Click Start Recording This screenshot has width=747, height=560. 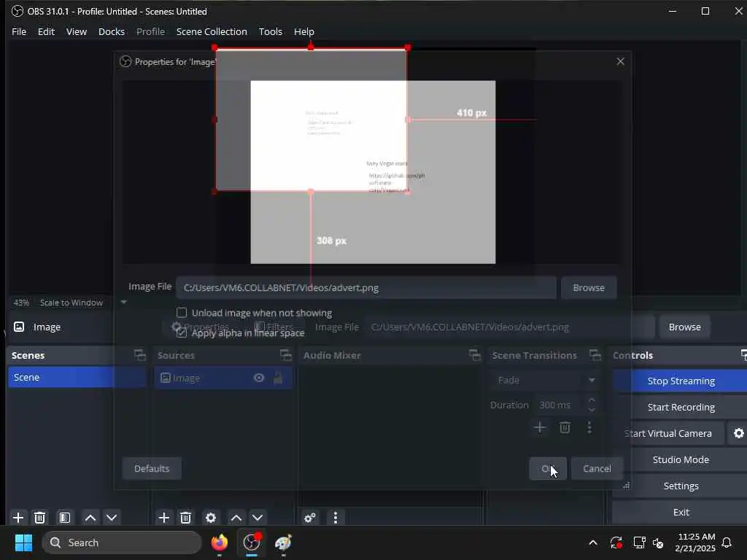[x=681, y=407]
